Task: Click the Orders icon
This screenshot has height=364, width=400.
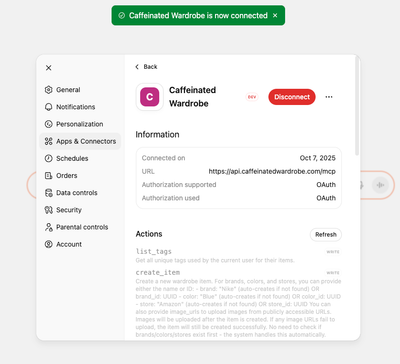Action: point(49,176)
